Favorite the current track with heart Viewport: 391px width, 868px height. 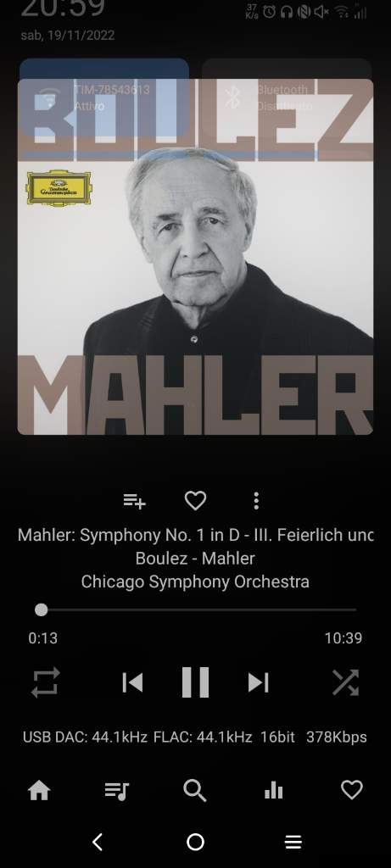(x=195, y=500)
